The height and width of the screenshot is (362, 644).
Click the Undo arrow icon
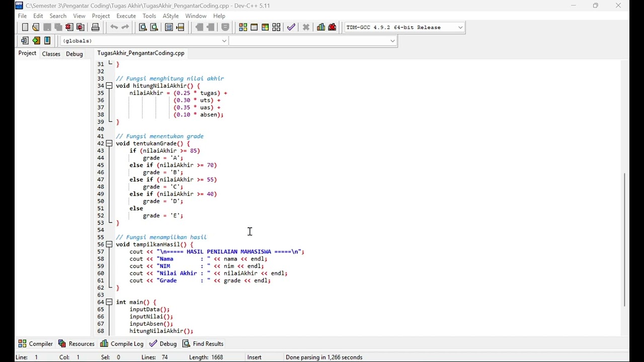(114, 27)
